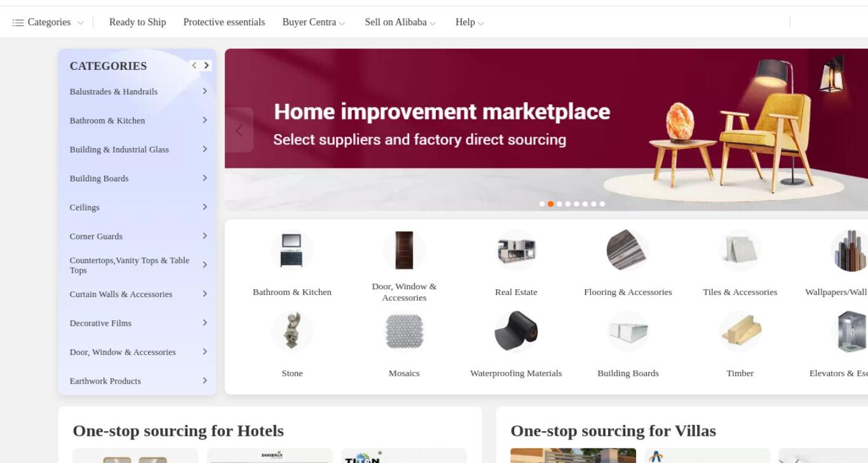Go to previous banner slide

(x=239, y=130)
